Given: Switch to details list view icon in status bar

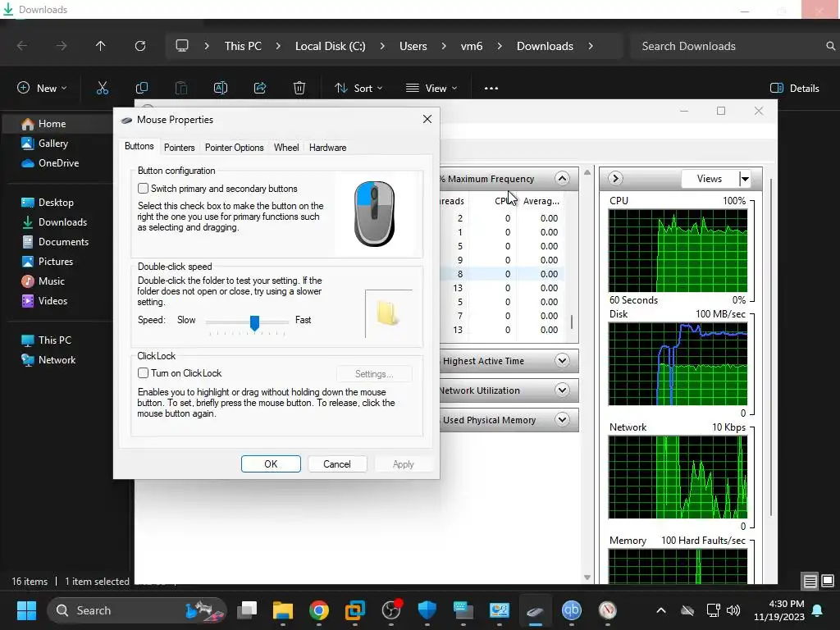Looking at the screenshot, I should (810, 582).
